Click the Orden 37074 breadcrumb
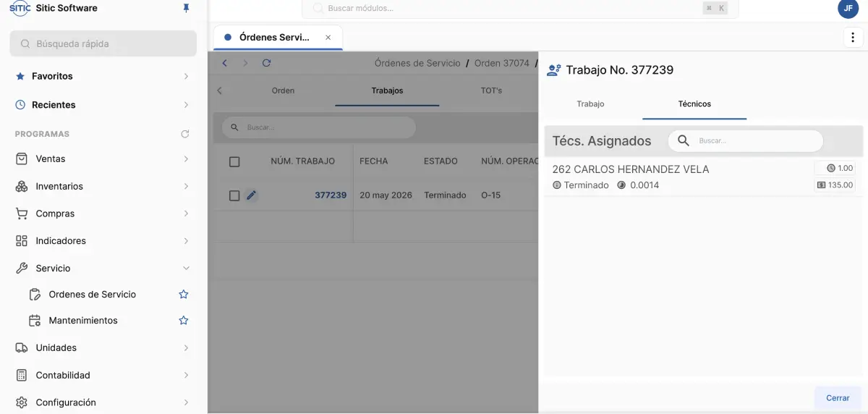This screenshot has height=414, width=868. tap(502, 63)
